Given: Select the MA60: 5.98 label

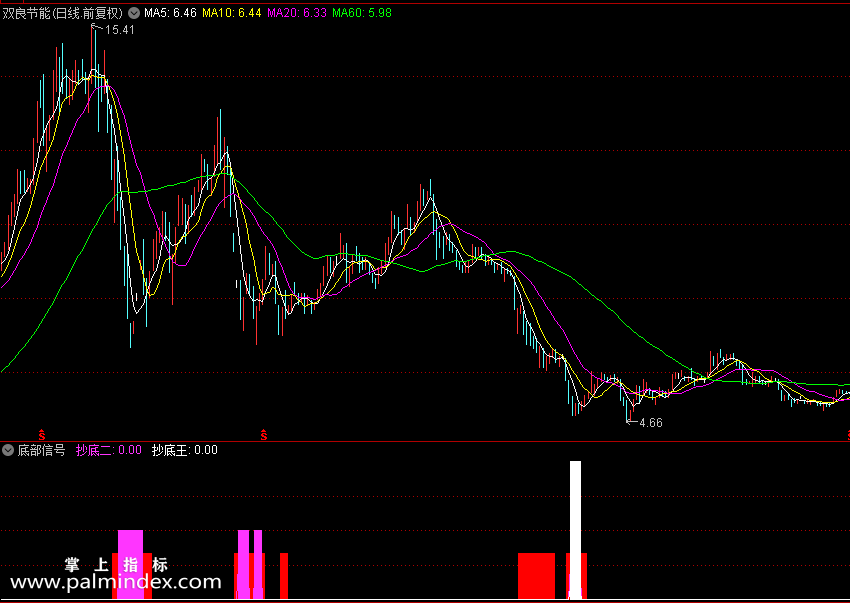Looking at the screenshot, I should pos(362,13).
